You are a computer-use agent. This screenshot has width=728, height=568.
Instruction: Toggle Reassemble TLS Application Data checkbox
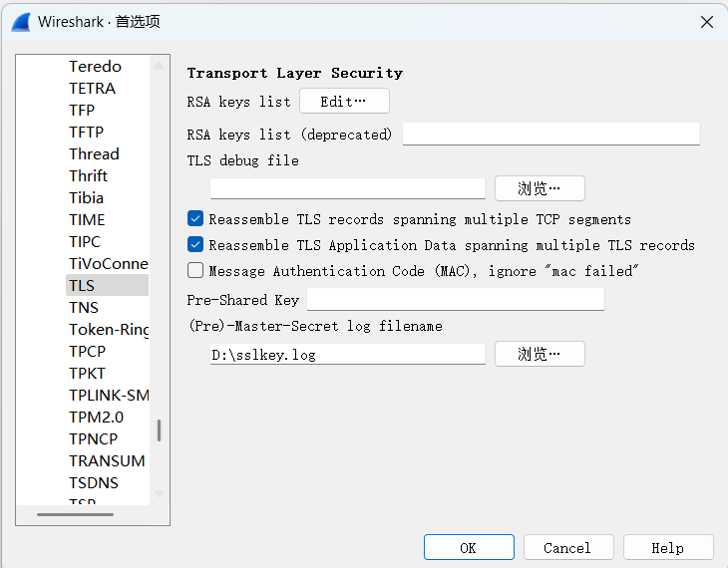point(195,244)
